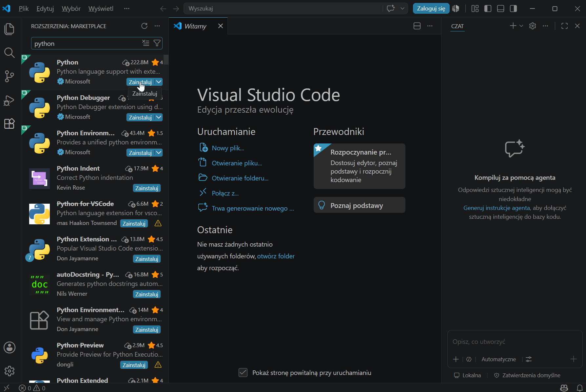Split the editor layout
This screenshot has width=586, height=392.
417,26
